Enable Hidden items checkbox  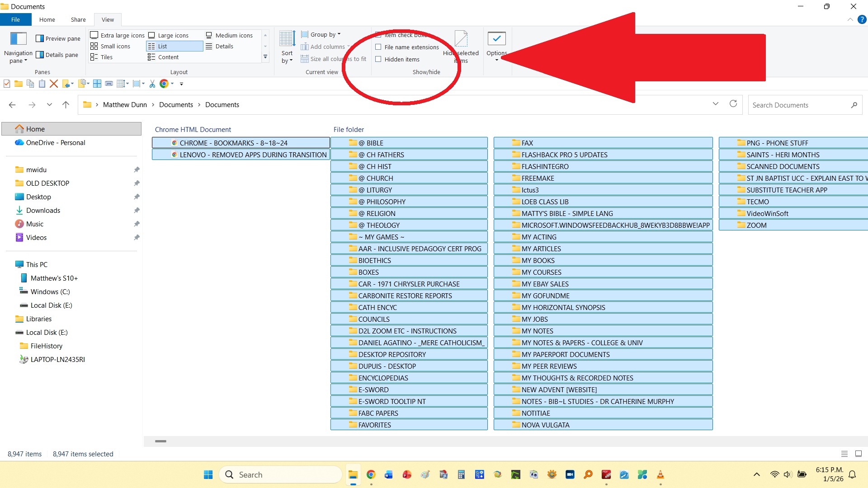pos(378,59)
